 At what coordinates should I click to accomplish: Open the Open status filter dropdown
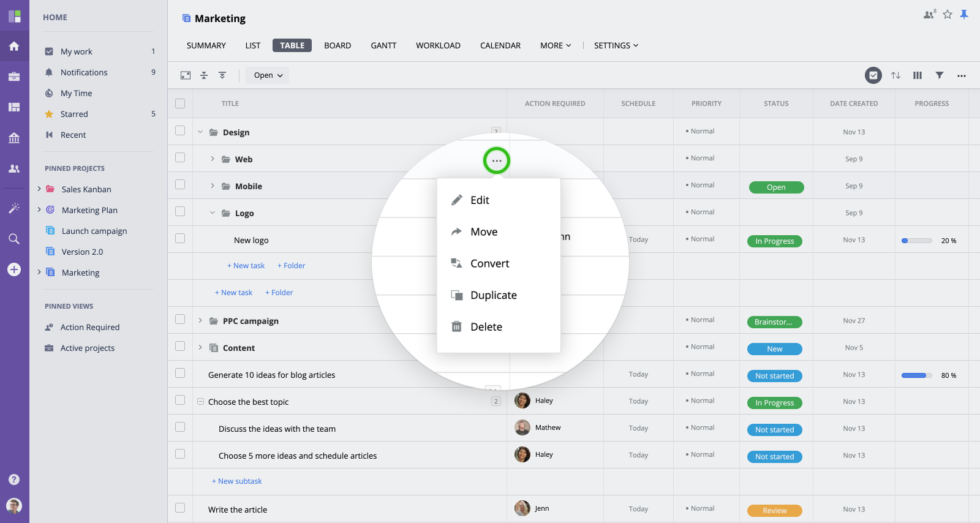(268, 75)
